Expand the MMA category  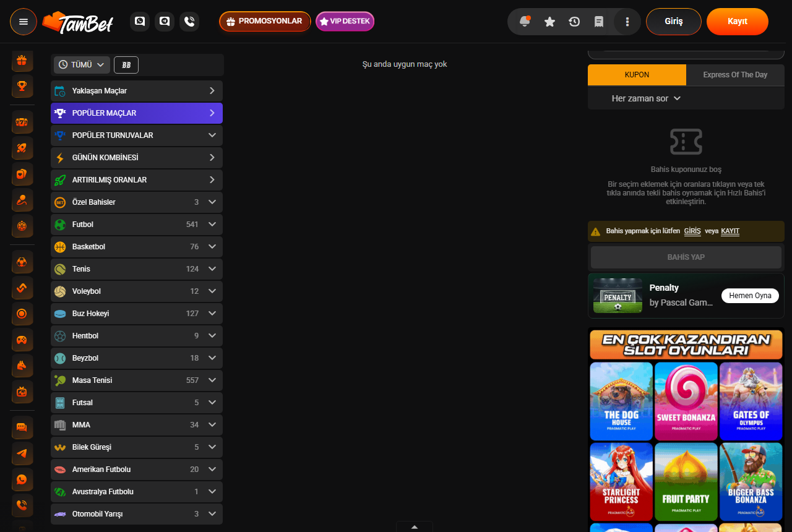137,425
